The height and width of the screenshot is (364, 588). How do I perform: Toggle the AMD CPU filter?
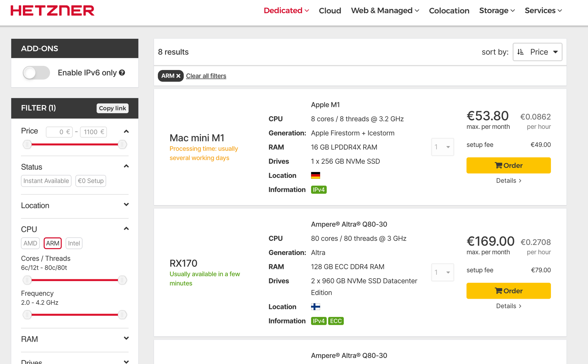[x=30, y=243]
